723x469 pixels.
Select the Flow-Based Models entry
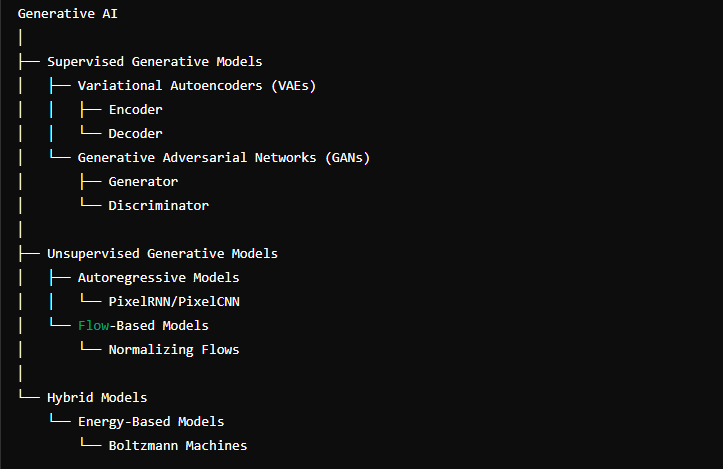(x=143, y=326)
